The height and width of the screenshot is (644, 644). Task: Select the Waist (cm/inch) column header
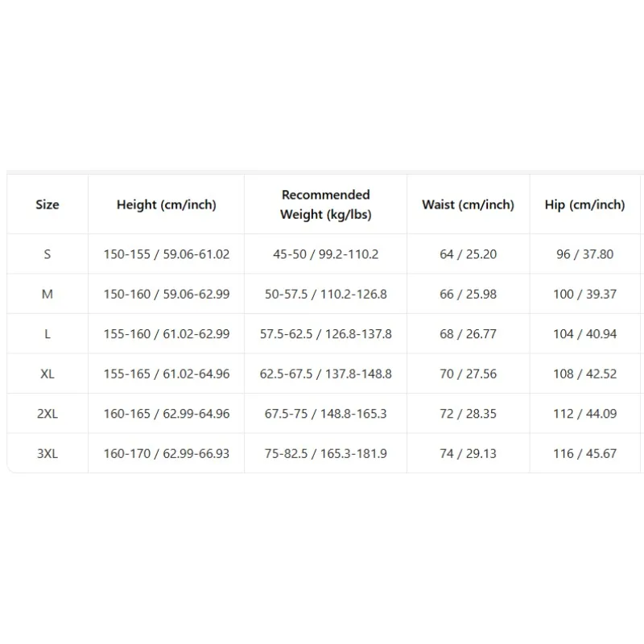[x=469, y=204]
